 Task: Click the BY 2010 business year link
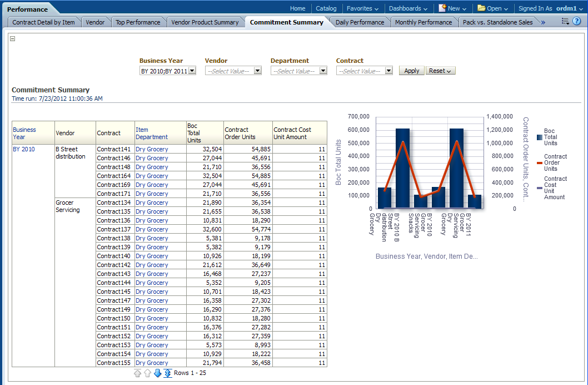coord(23,149)
